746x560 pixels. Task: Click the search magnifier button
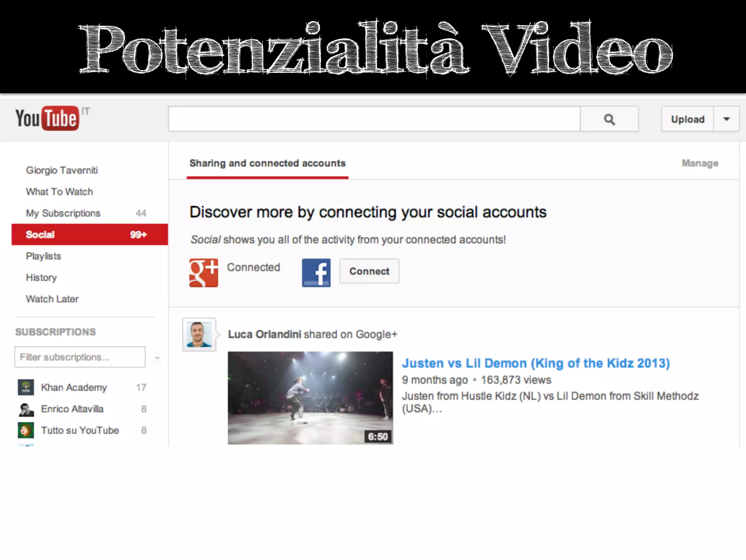(609, 119)
